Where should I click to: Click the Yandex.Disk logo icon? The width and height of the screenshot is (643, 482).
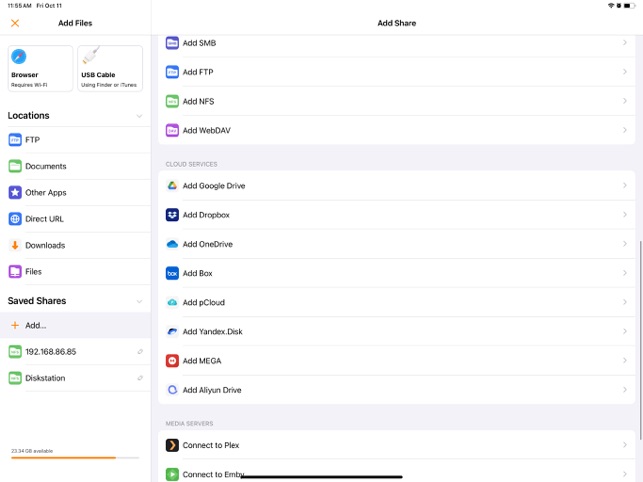pyautogui.click(x=172, y=331)
